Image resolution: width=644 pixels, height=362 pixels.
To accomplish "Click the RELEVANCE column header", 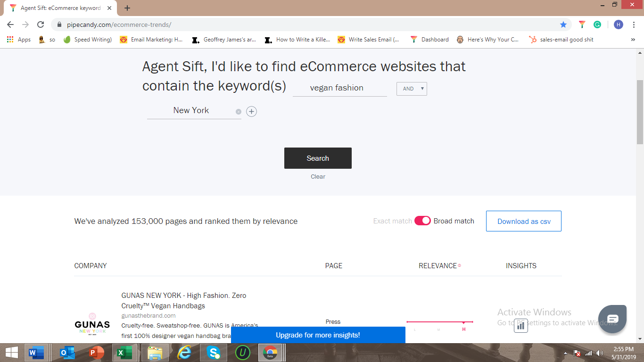I will [x=438, y=266].
